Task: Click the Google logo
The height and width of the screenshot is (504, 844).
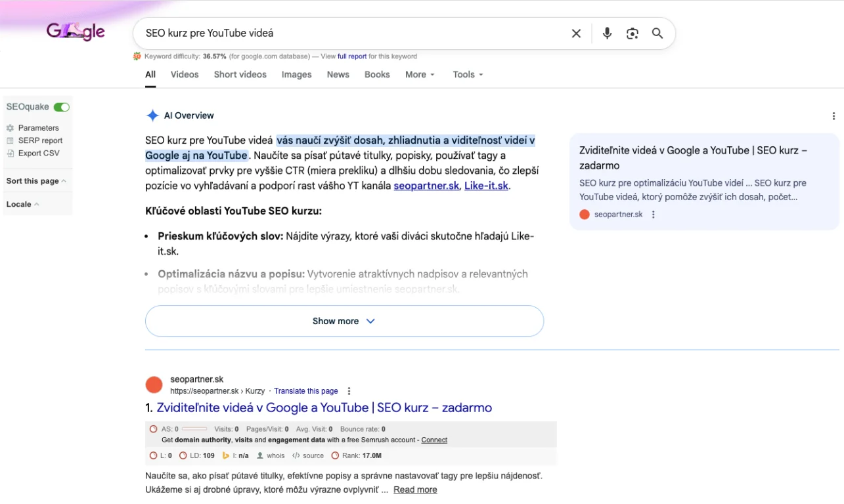Action: click(x=76, y=31)
